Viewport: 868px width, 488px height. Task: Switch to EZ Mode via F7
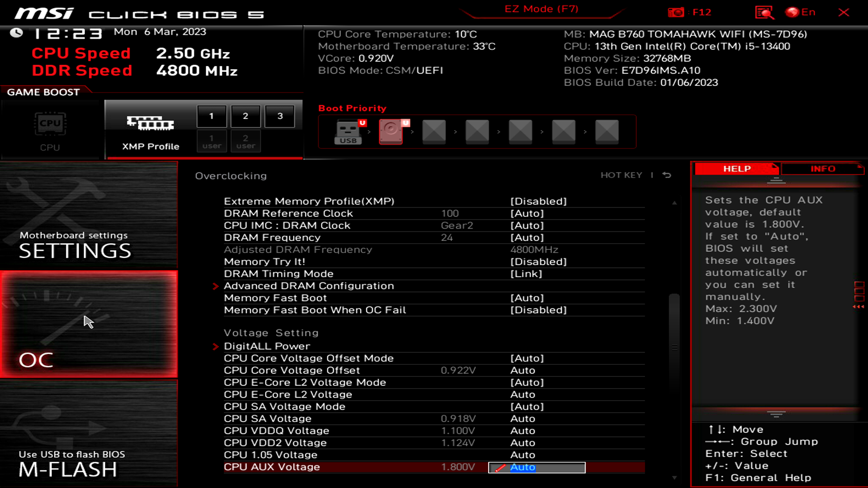541,9
